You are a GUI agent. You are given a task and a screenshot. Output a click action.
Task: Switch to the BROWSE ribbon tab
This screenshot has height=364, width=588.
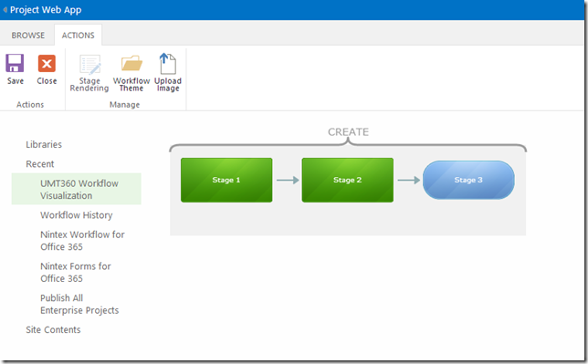[x=28, y=36]
